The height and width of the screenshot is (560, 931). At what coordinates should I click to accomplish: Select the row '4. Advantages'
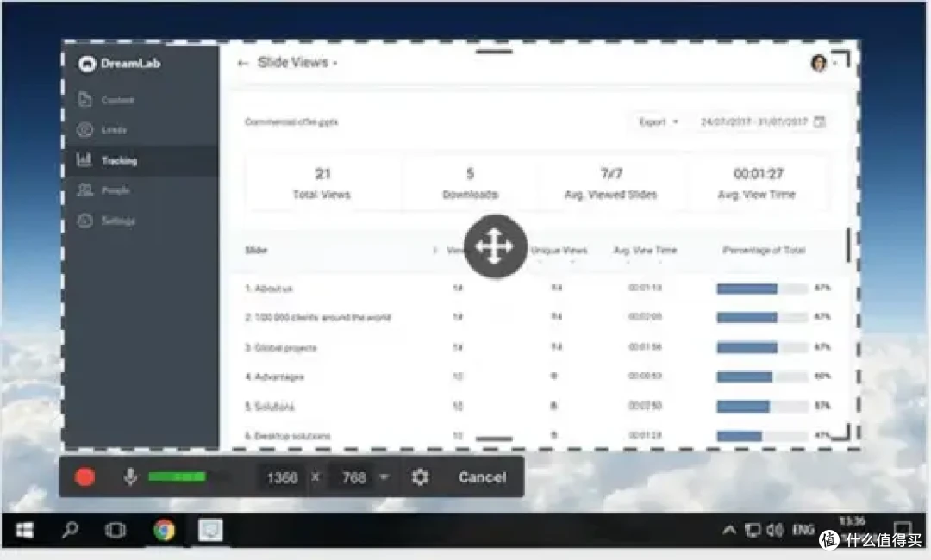(x=537, y=376)
